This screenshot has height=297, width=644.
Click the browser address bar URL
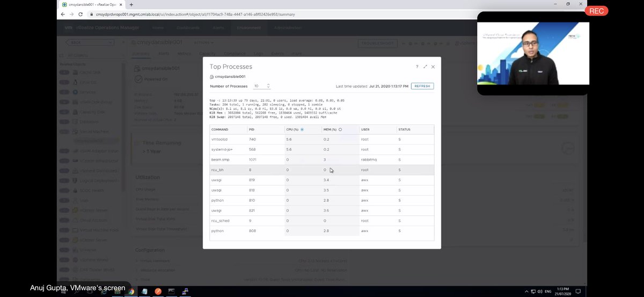click(195, 14)
